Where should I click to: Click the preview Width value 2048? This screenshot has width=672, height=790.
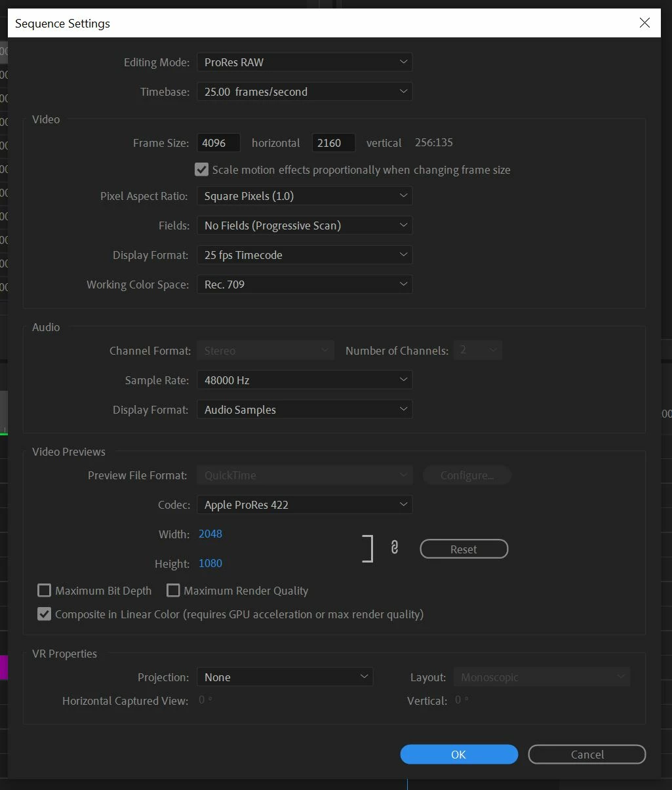point(210,534)
